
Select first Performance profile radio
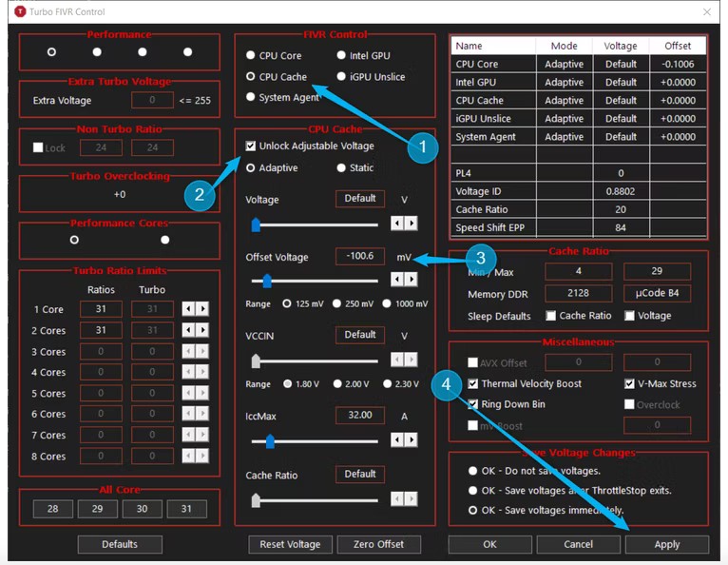click(51, 52)
